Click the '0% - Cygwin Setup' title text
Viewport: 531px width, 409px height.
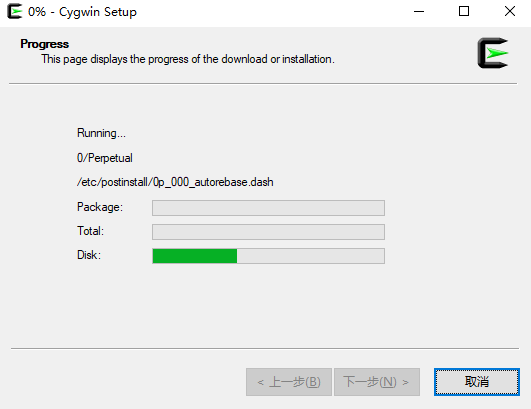pos(82,12)
